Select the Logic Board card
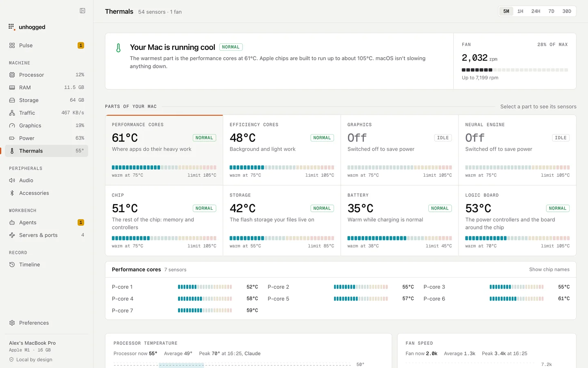This screenshot has height=368, width=588. (517, 221)
